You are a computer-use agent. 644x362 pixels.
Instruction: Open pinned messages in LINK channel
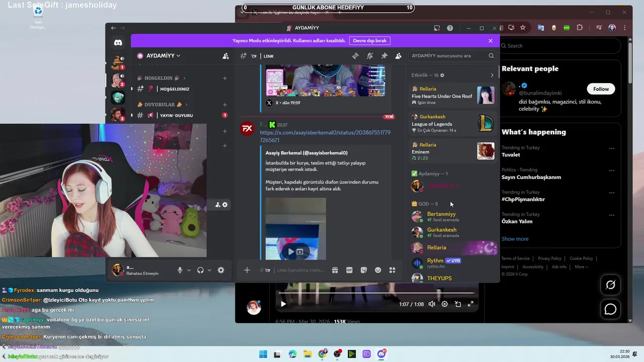point(384,56)
